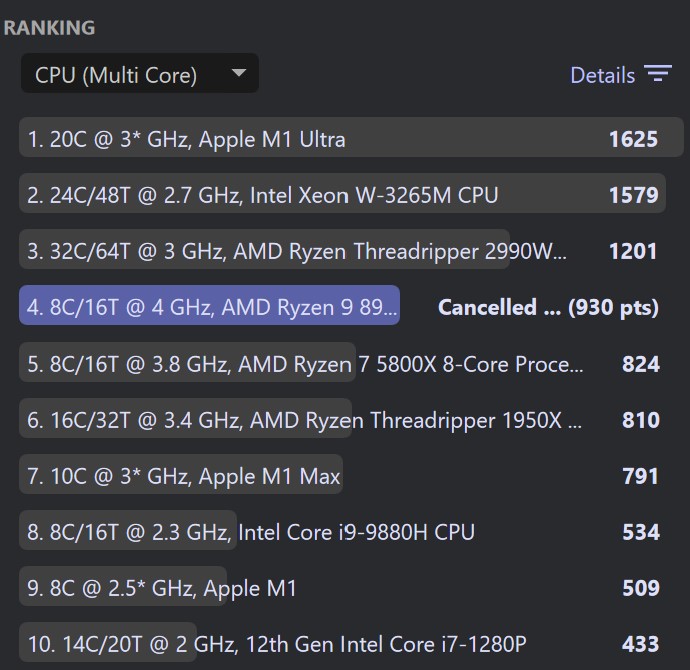Select the Threadripper 1950X ranking row

coord(305,420)
